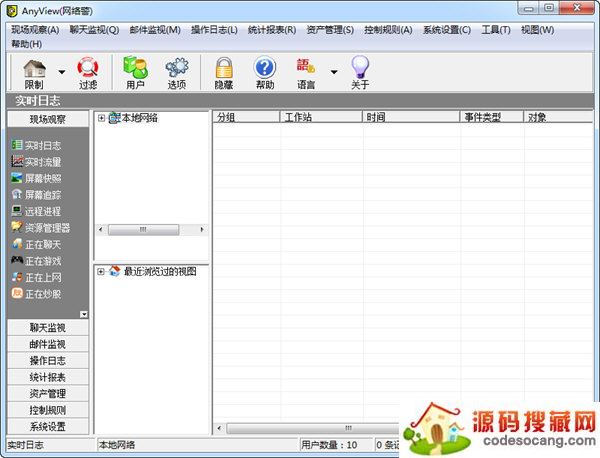Click the 隐藏 (Hide) padlock icon
Screen dimensions: 600x458
pyautogui.click(x=223, y=72)
